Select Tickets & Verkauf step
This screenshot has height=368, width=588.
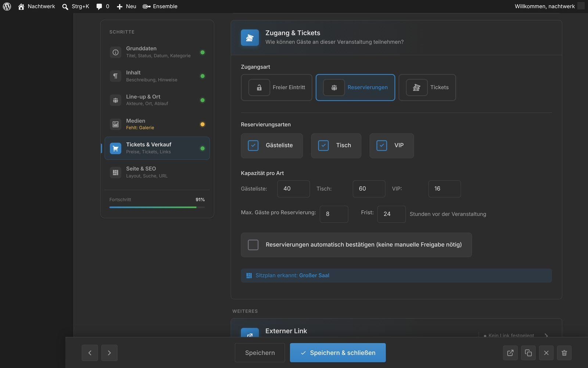click(x=157, y=148)
